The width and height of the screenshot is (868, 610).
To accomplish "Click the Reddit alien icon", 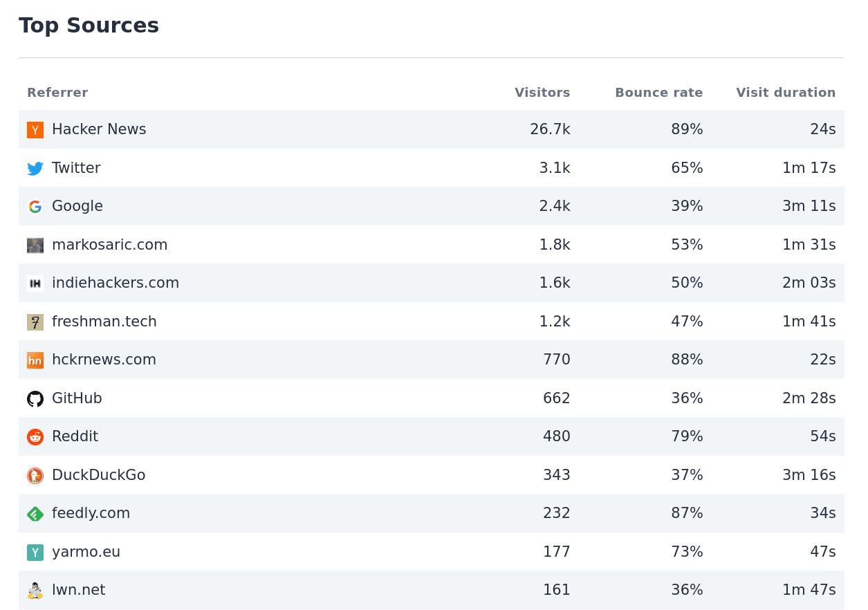I will pyautogui.click(x=35, y=436).
